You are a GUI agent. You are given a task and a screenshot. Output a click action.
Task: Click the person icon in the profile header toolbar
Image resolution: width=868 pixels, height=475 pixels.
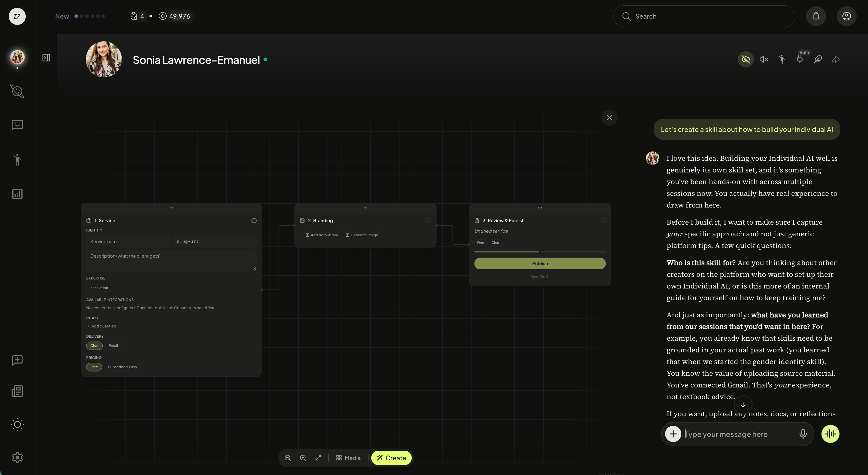[782, 60]
